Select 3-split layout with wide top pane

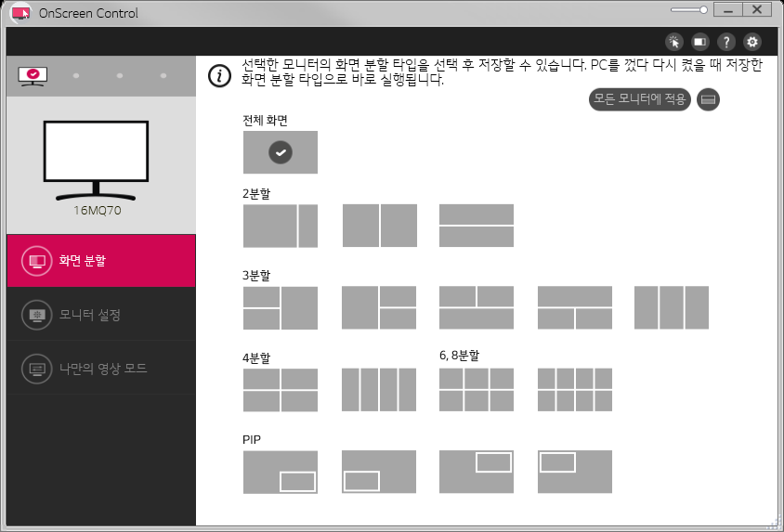click(x=574, y=307)
